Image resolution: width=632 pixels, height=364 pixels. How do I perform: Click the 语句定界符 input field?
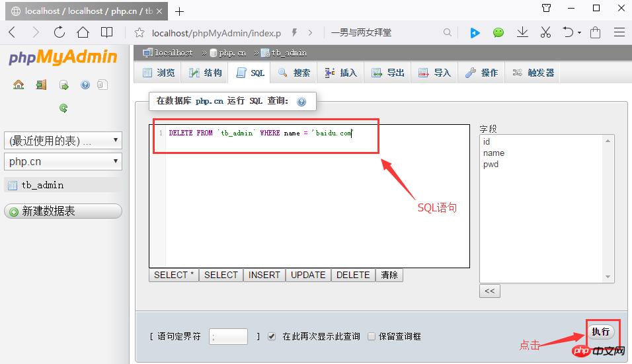pyautogui.click(x=228, y=337)
